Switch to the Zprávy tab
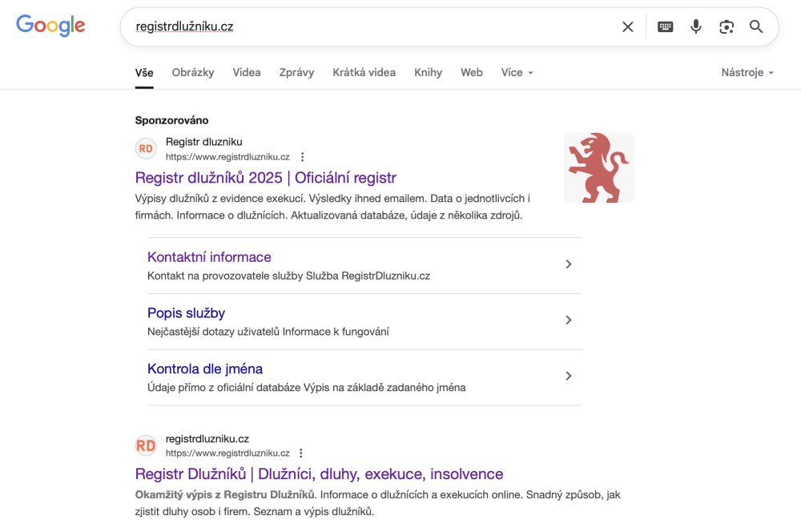Viewport: 801px width, 532px height. (296, 73)
